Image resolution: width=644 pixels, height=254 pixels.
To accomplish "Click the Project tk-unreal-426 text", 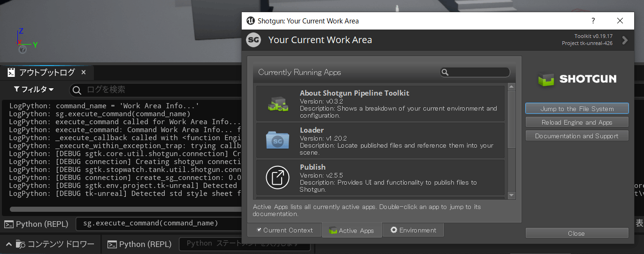I will 587,43.
